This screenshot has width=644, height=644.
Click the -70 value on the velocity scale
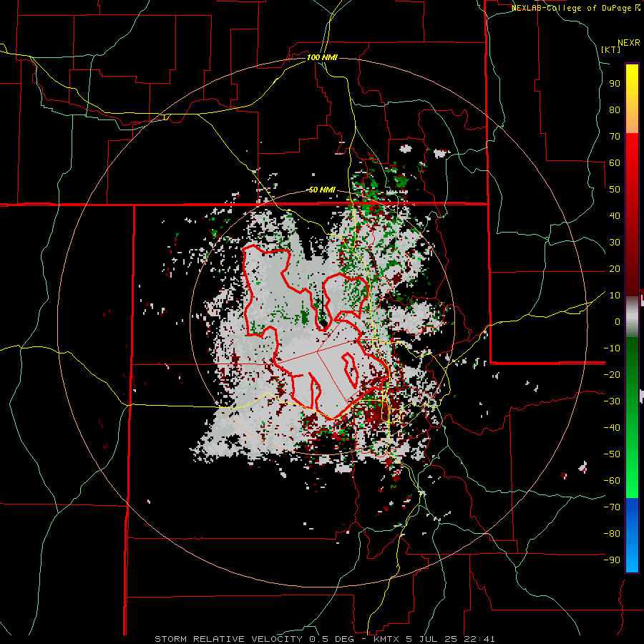tap(612, 507)
